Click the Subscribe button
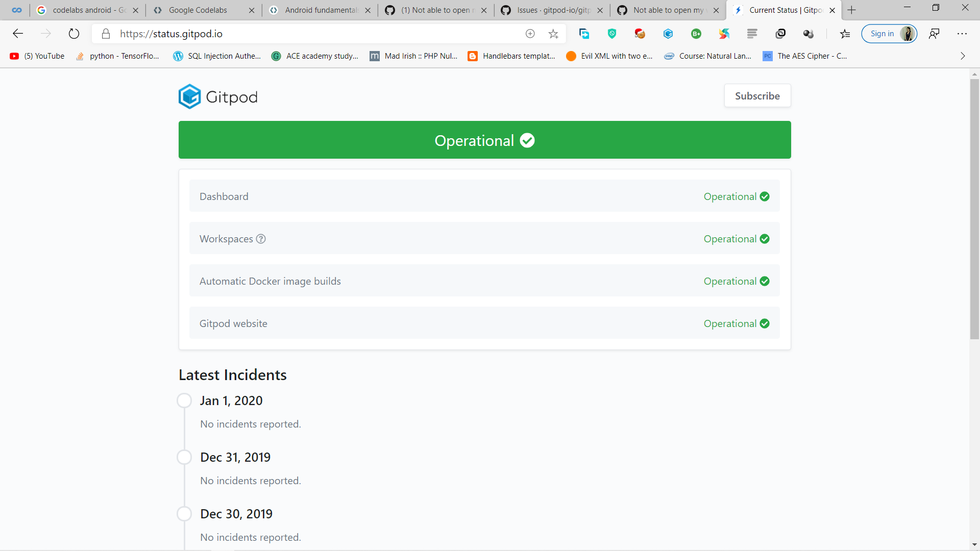Viewport: 980px width, 551px height. pos(757,95)
